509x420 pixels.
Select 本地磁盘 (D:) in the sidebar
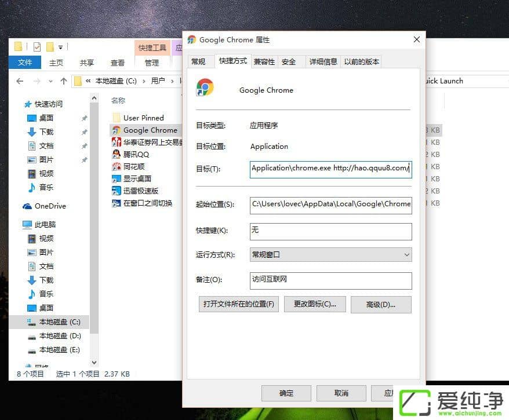51,336
